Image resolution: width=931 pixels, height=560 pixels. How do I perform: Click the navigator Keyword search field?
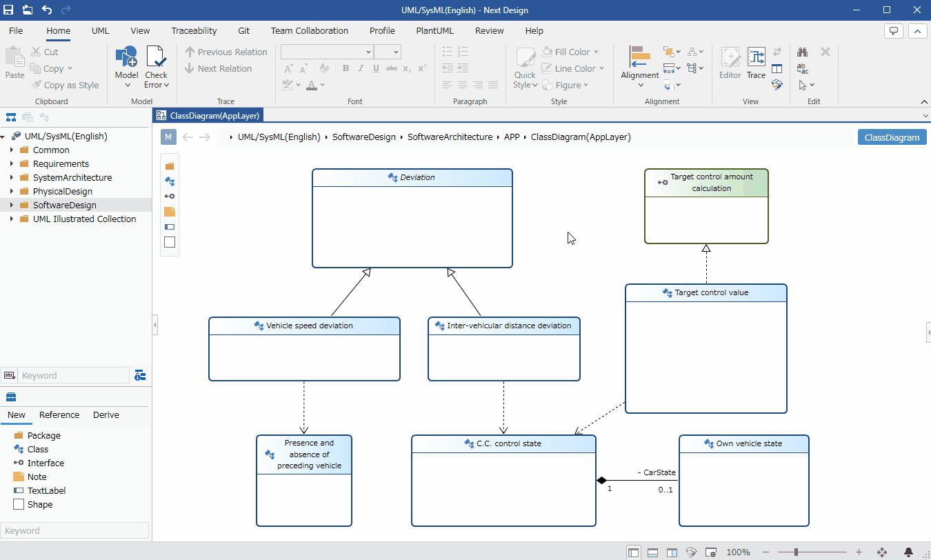pyautogui.click(x=73, y=375)
